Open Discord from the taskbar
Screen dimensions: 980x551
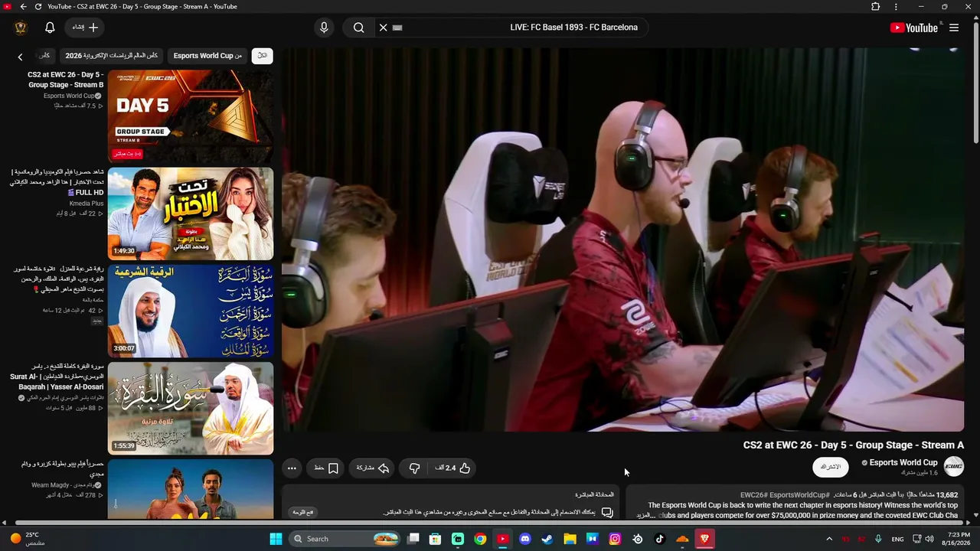pos(525,539)
